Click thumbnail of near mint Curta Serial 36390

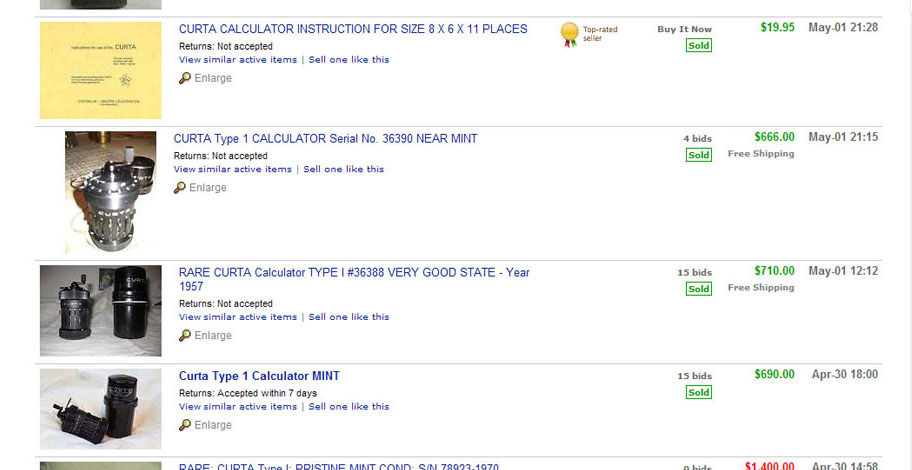coord(110,192)
